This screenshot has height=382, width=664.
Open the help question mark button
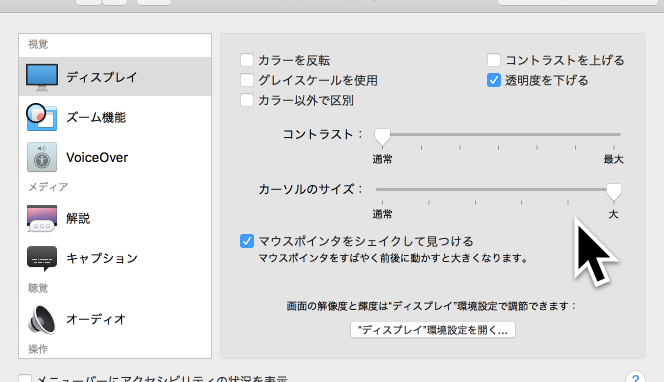(x=635, y=377)
